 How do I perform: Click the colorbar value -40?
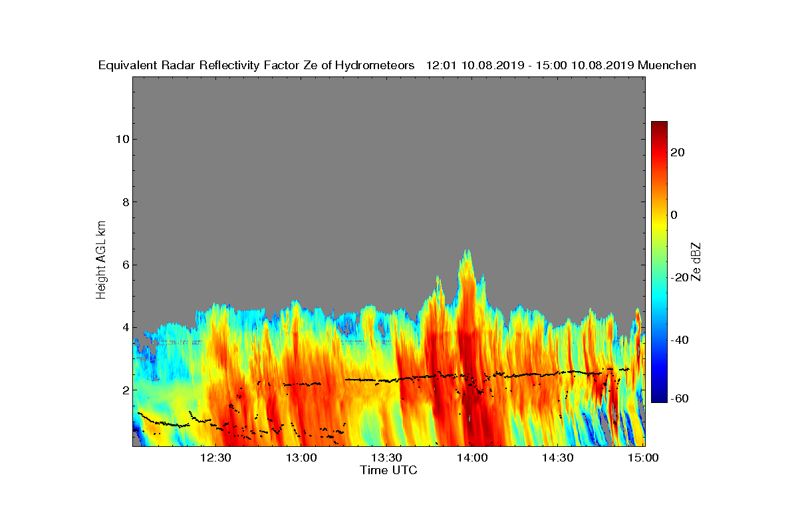click(680, 340)
